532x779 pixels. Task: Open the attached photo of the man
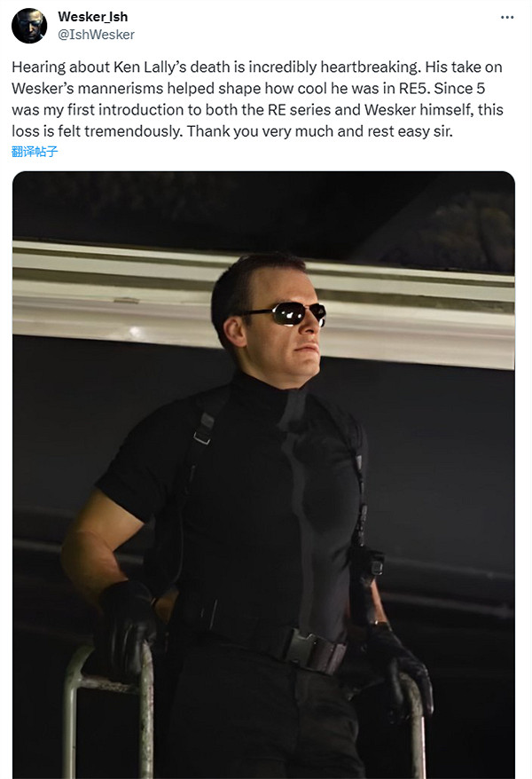tap(263, 475)
